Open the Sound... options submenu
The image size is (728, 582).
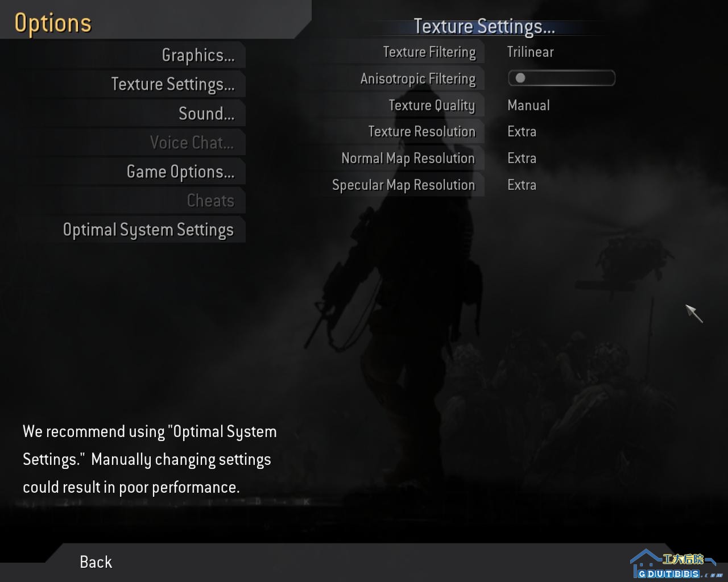206,114
